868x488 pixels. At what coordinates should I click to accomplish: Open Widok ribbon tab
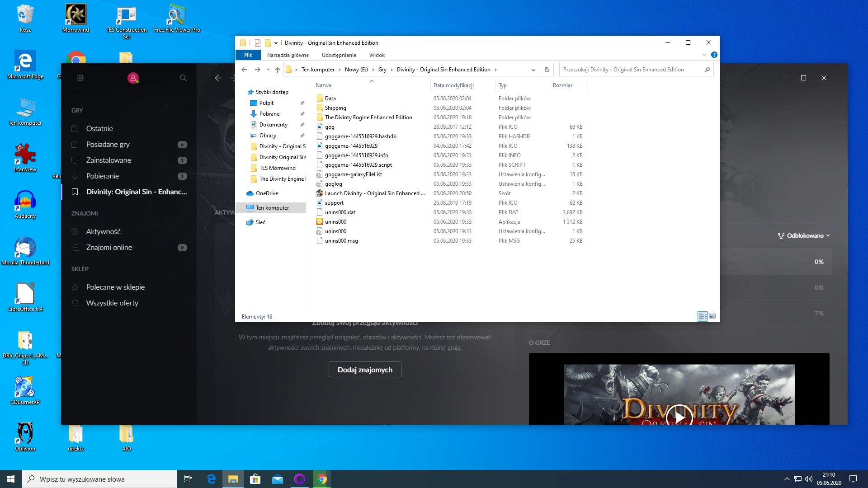coord(377,55)
